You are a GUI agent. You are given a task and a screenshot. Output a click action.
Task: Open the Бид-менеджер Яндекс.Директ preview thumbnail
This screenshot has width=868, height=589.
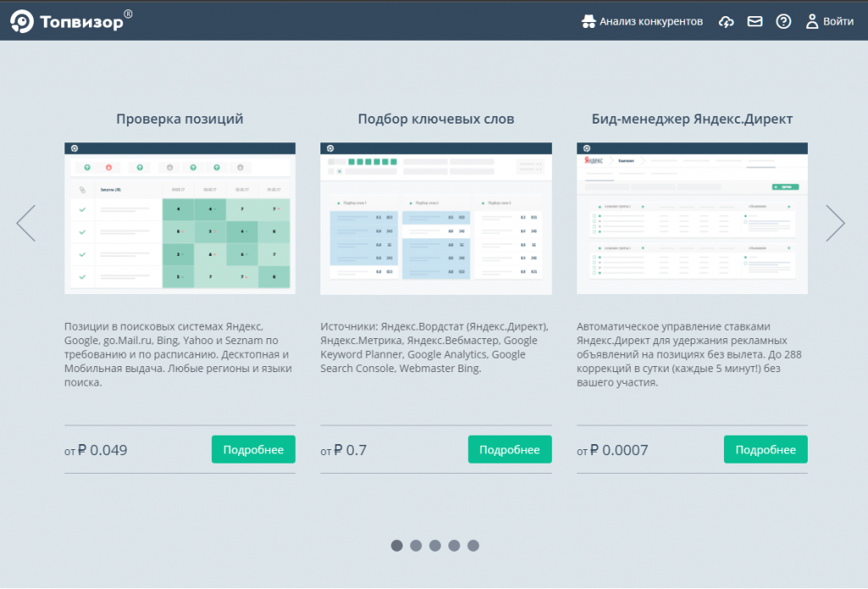tap(692, 219)
